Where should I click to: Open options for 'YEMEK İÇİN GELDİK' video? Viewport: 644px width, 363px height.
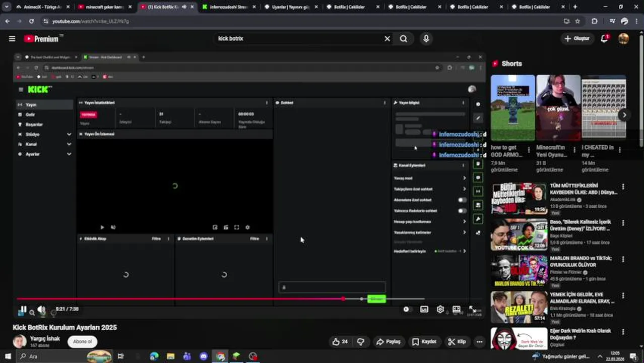(x=623, y=295)
